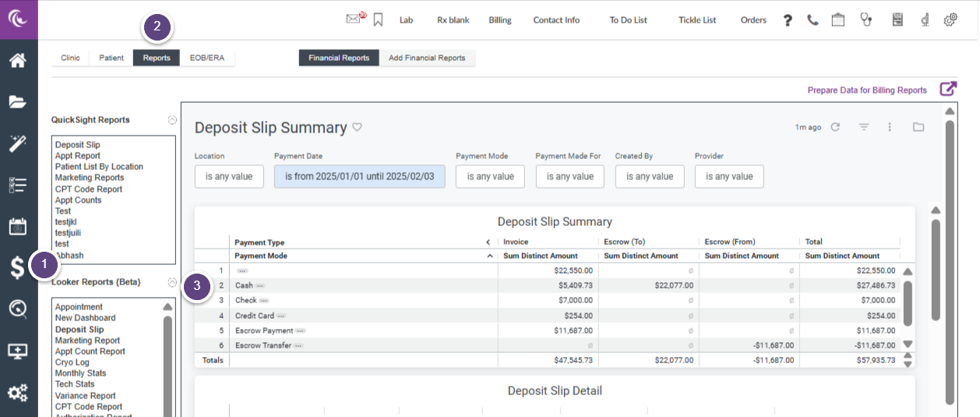Image resolution: width=980 pixels, height=417 pixels.
Task: Click the bookmark icon in top bar
Action: point(378,19)
